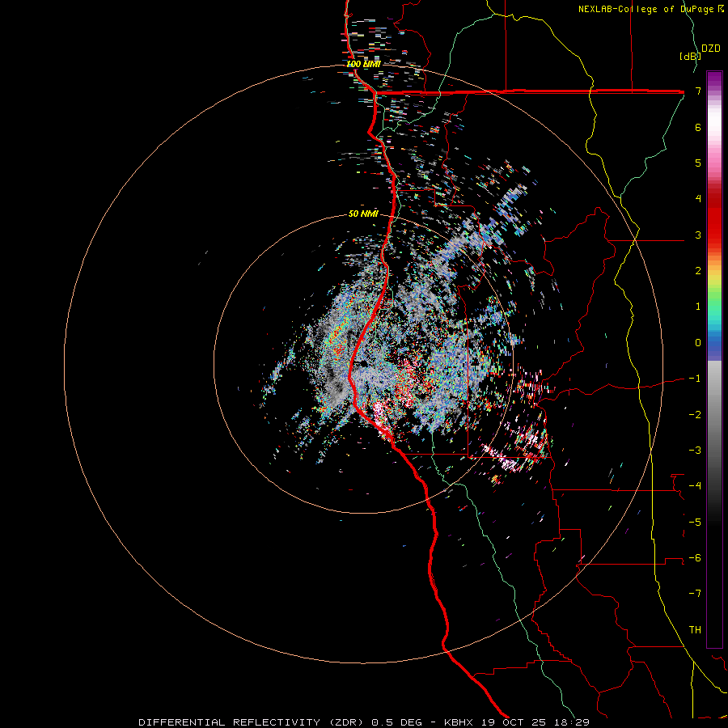Select the 5 value on the scale
This screenshot has height=728, width=728.
click(698, 163)
